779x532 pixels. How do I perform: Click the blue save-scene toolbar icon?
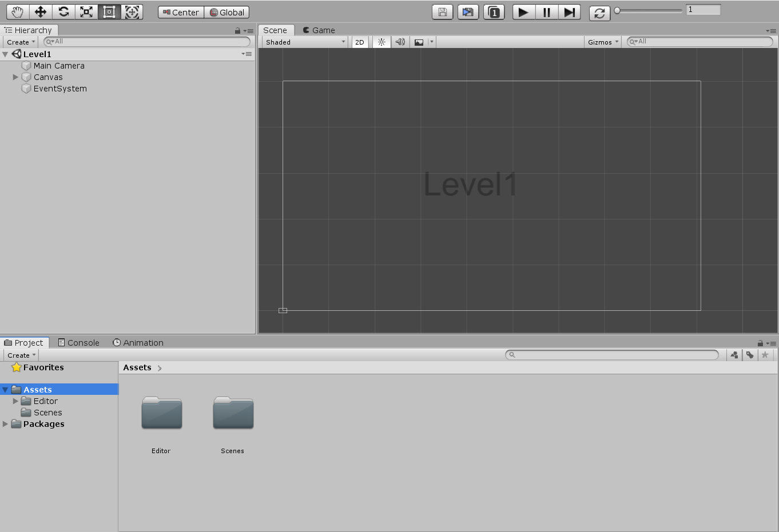click(x=468, y=12)
